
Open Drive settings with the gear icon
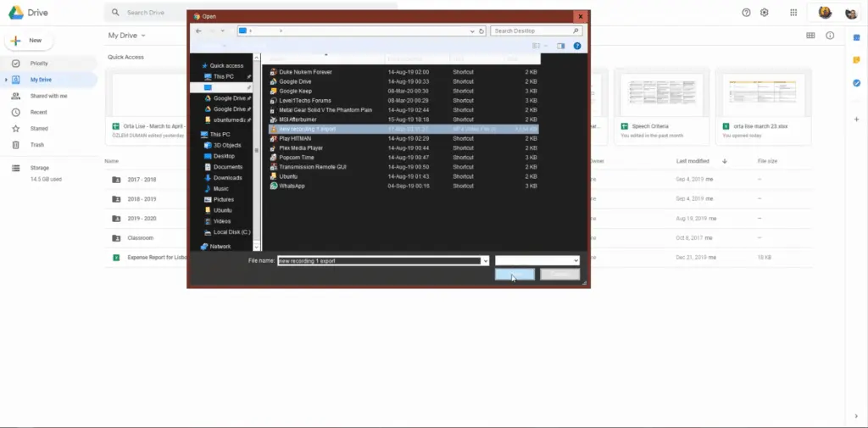pos(765,12)
